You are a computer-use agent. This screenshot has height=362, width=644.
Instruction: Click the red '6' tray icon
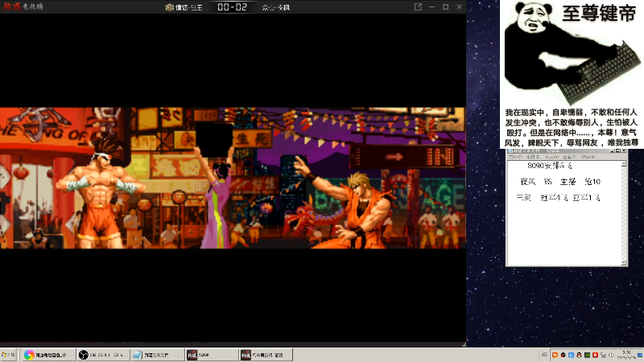click(595, 355)
